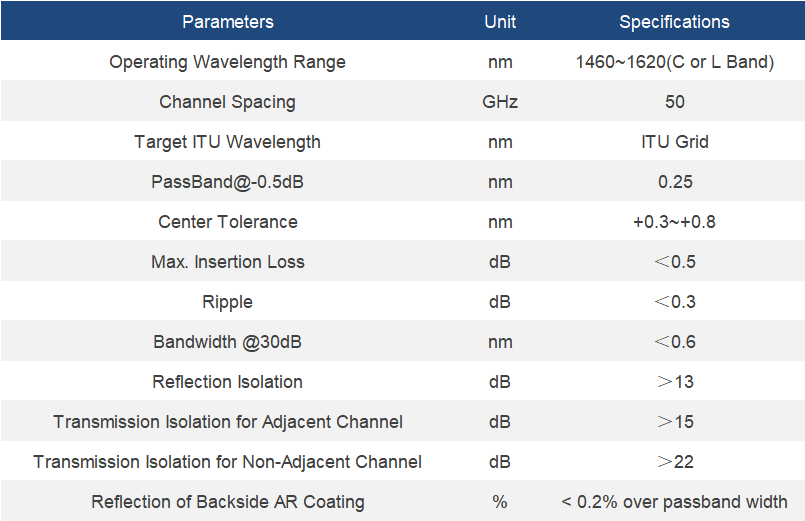Select the Target ITU Wavelength label

(227, 142)
